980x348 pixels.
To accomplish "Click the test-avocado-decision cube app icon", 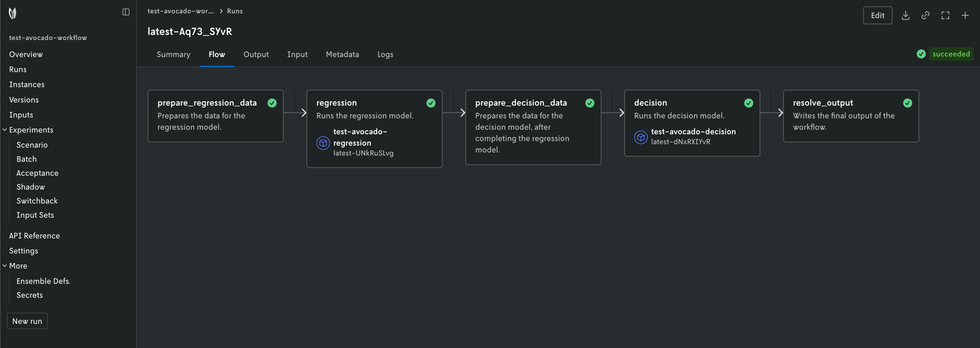I will click(x=641, y=137).
